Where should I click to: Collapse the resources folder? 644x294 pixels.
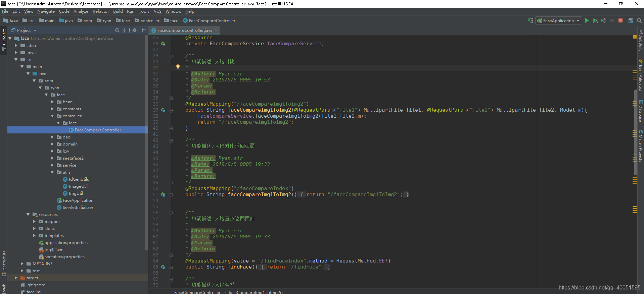coord(28,214)
